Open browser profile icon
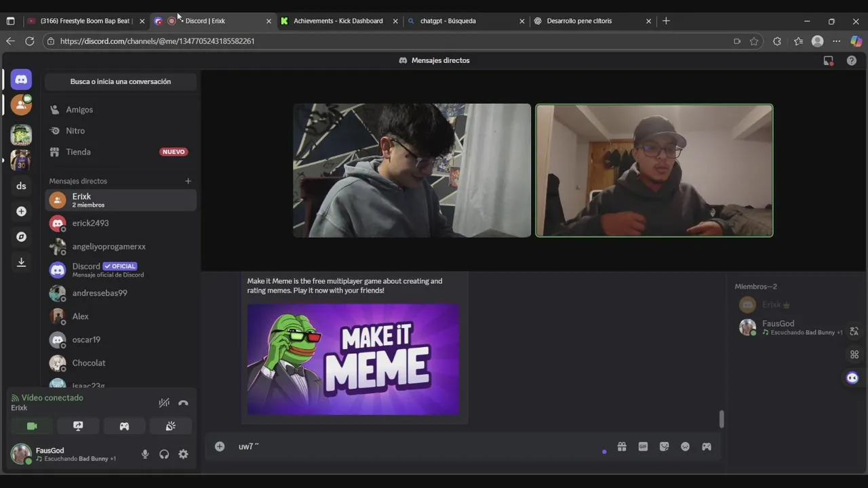This screenshot has height=488, width=868. pos(818,41)
